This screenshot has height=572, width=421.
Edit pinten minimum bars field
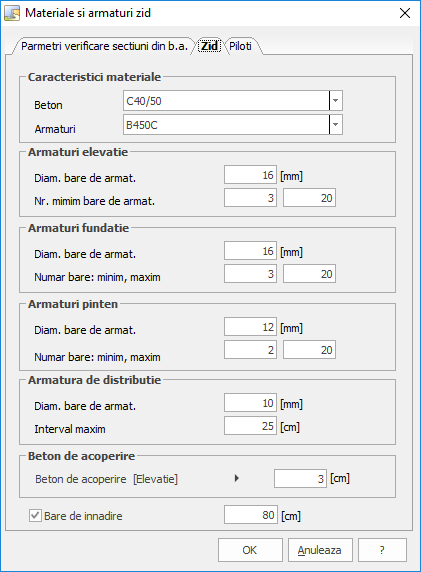pos(250,349)
